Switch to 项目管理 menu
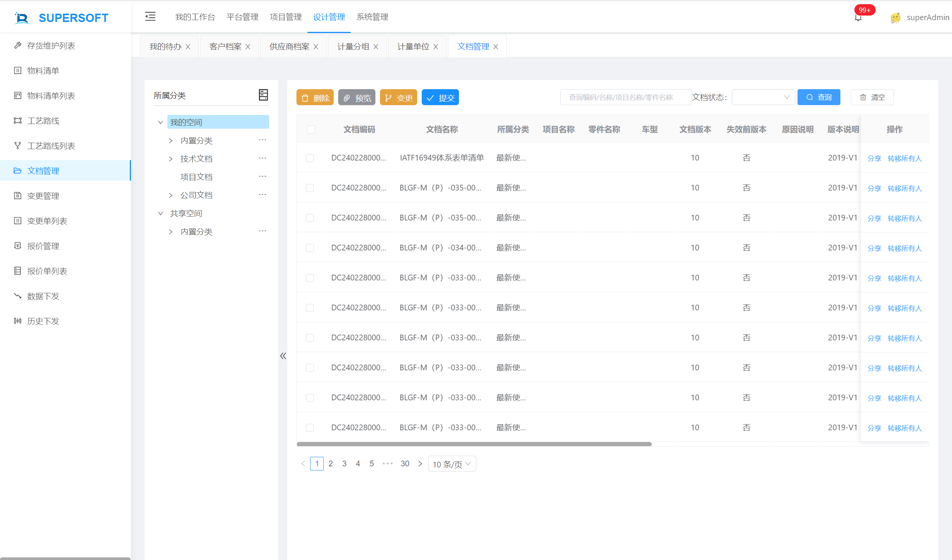This screenshot has width=952, height=560. (285, 17)
